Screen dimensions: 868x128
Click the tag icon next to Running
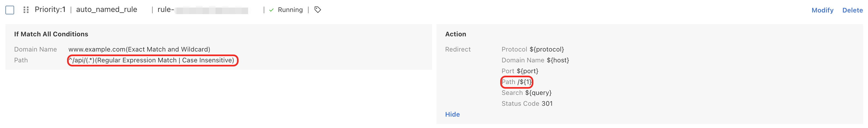click(317, 10)
